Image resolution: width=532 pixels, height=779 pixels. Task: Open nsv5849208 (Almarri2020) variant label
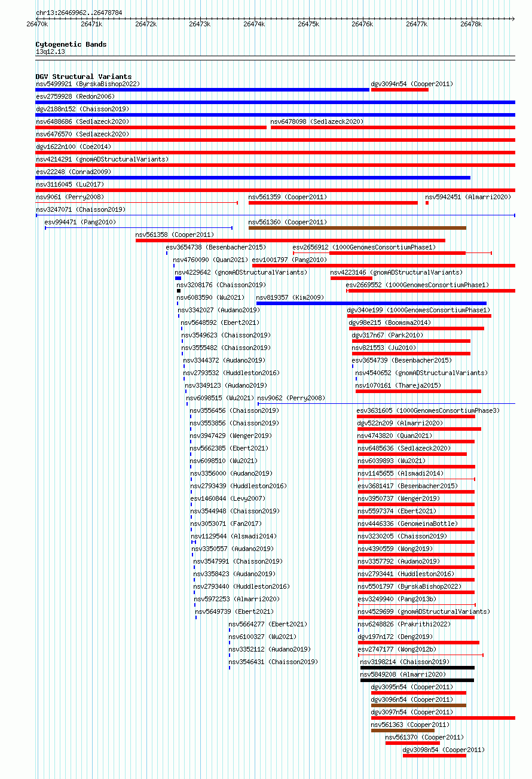[x=403, y=674]
